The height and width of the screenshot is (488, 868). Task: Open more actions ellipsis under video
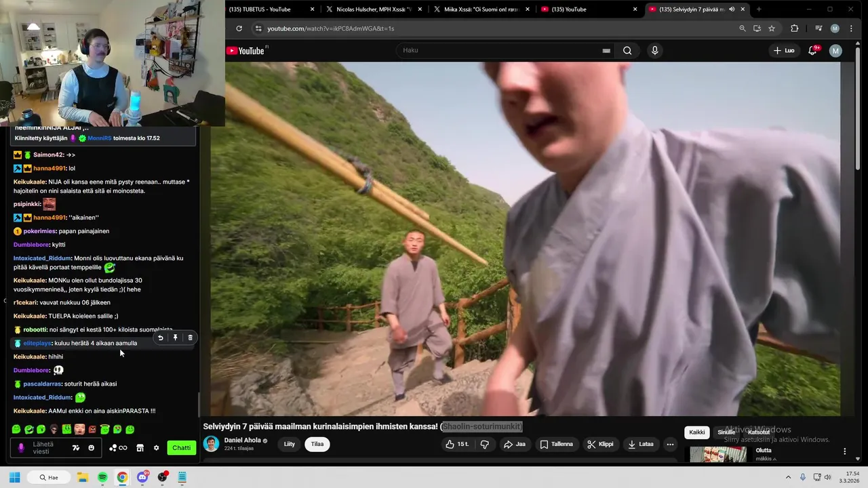click(670, 445)
